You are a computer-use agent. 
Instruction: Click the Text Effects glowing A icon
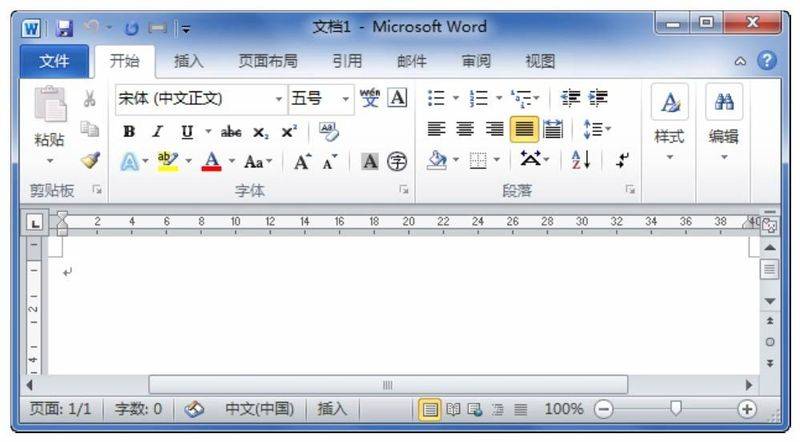(130, 162)
